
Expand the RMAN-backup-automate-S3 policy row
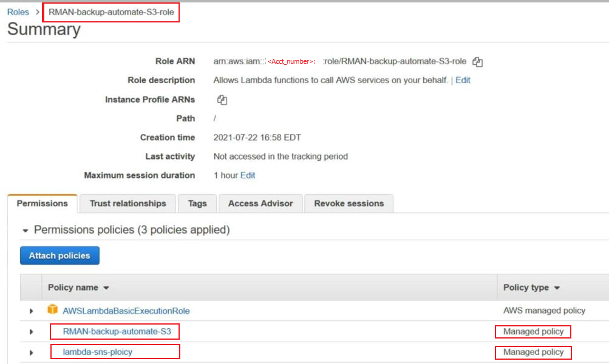coord(32,332)
